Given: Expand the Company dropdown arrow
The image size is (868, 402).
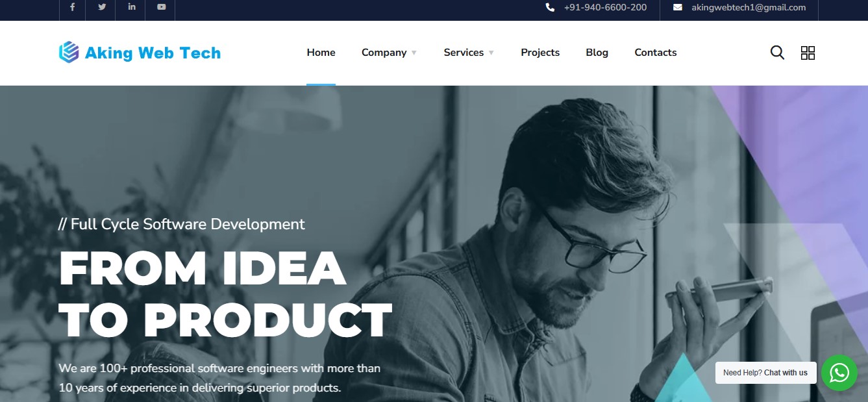Looking at the screenshot, I should click(414, 53).
